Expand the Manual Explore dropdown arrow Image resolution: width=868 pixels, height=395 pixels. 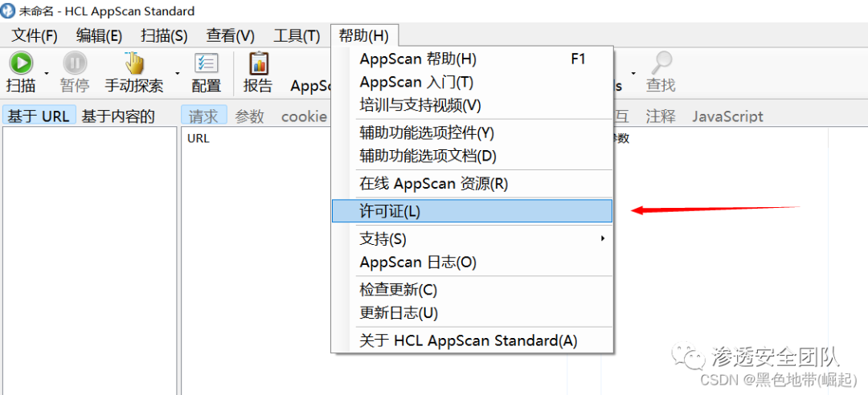pos(178,72)
